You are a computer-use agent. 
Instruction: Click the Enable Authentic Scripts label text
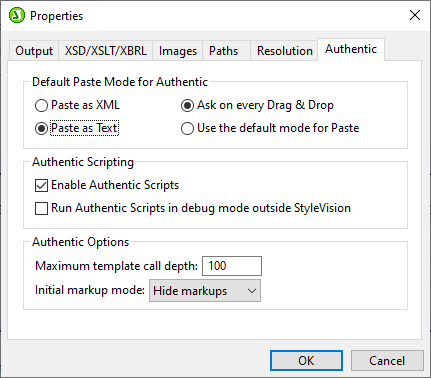[x=115, y=185]
